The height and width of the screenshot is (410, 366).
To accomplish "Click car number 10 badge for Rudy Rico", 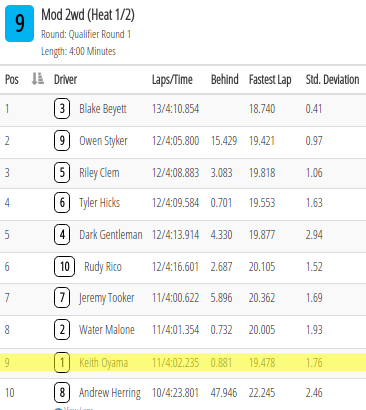I will point(64,267).
